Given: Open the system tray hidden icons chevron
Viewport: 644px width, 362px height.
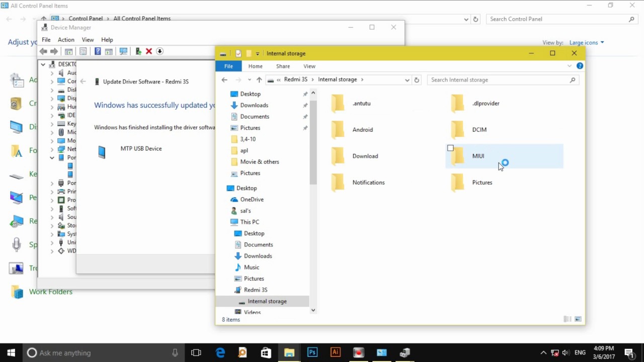Looking at the screenshot, I should click(x=543, y=353).
